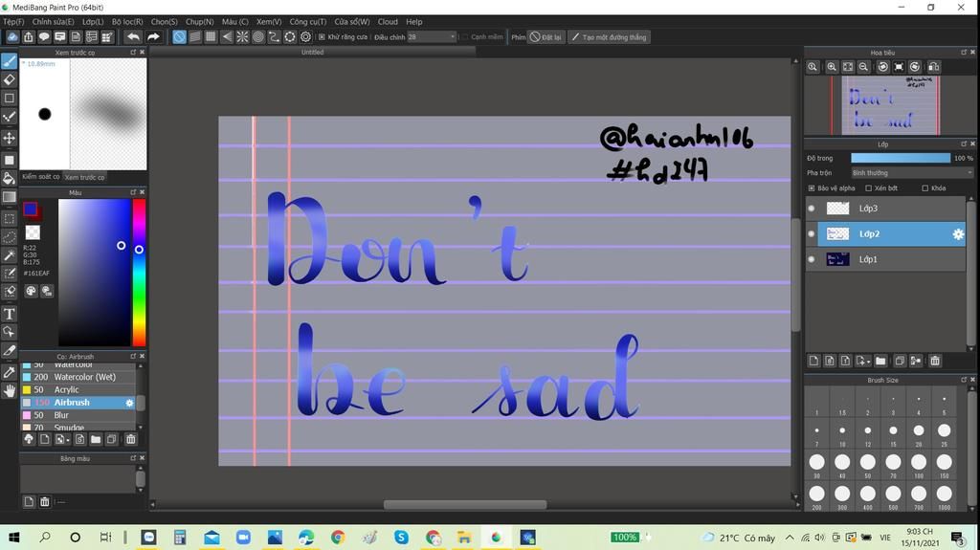Image resolution: width=980 pixels, height=550 pixels.
Task: Click the canvas horizontal scrollbar
Action: pyautogui.click(x=465, y=504)
